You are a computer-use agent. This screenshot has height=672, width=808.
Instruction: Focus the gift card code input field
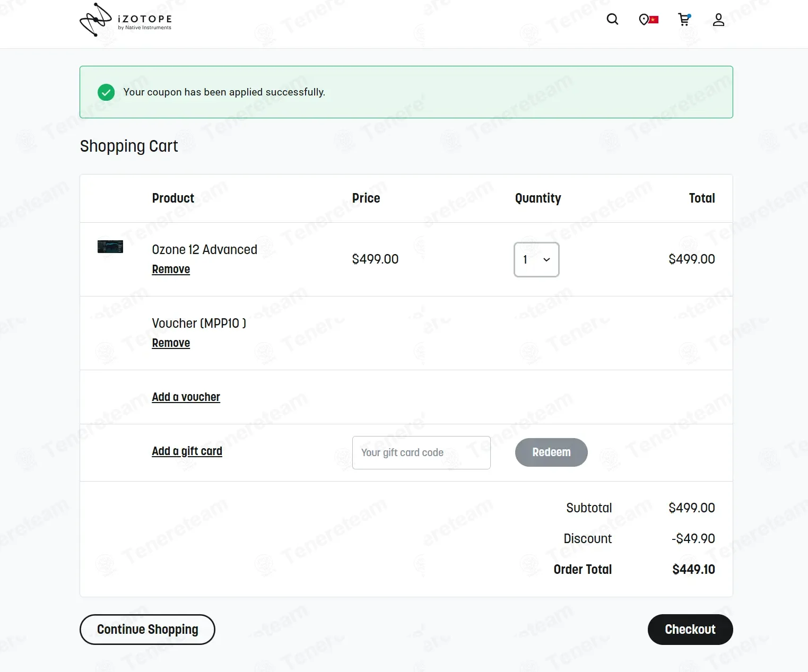[421, 452]
